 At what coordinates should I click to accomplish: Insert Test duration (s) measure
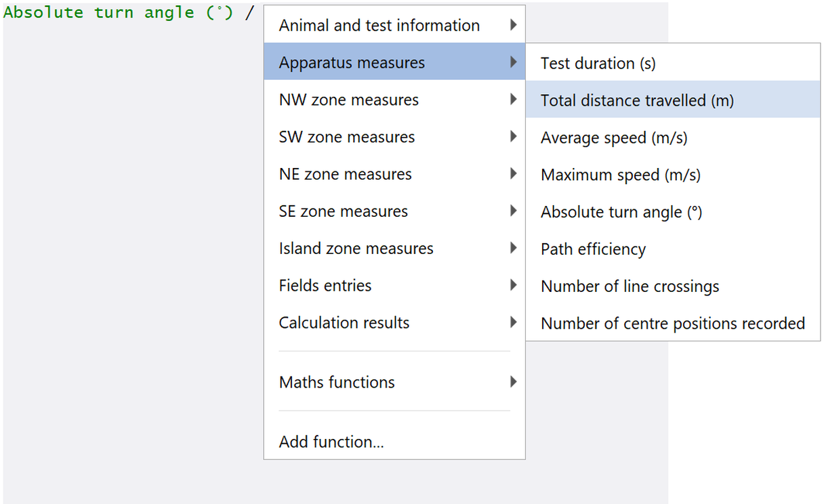(x=673, y=63)
